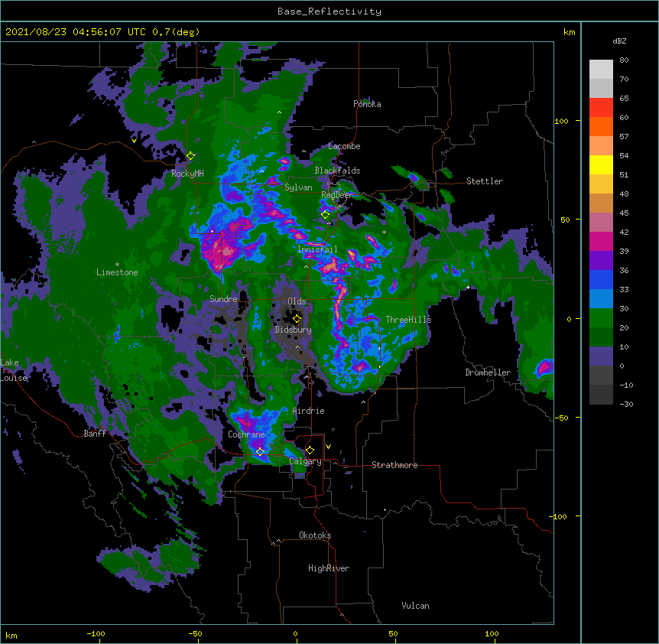Image resolution: width=659 pixels, height=644 pixels.
Task: Pick the bright green 20-30 dBZ swatch
Action: click(601, 318)
